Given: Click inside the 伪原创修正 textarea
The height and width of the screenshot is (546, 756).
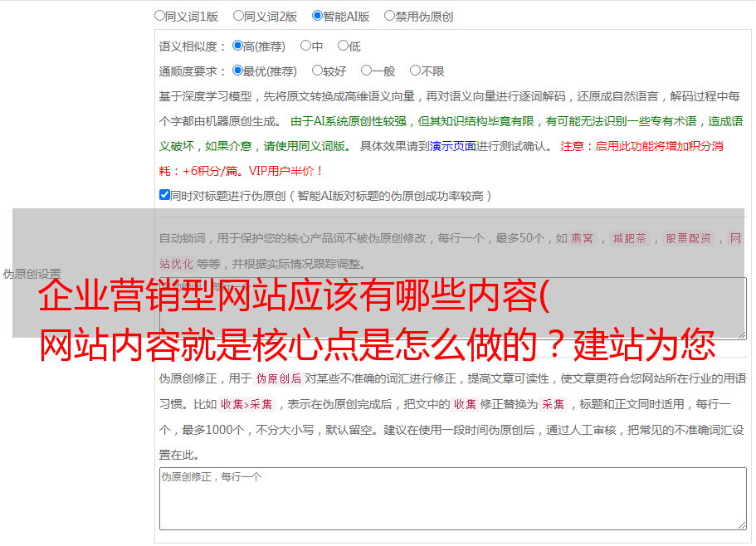Looking at the screenshot, I should pos(453,499).
